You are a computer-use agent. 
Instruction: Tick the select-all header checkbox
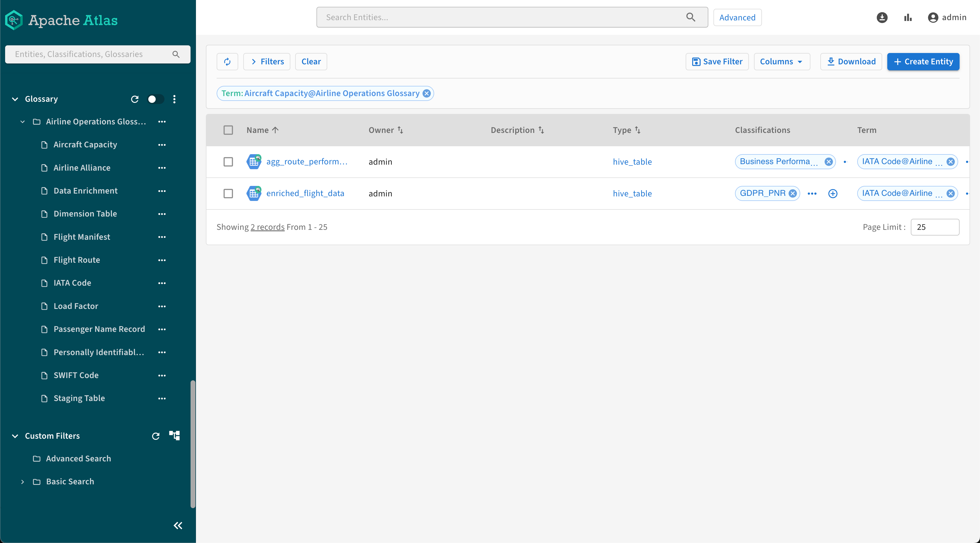(228, 130)
